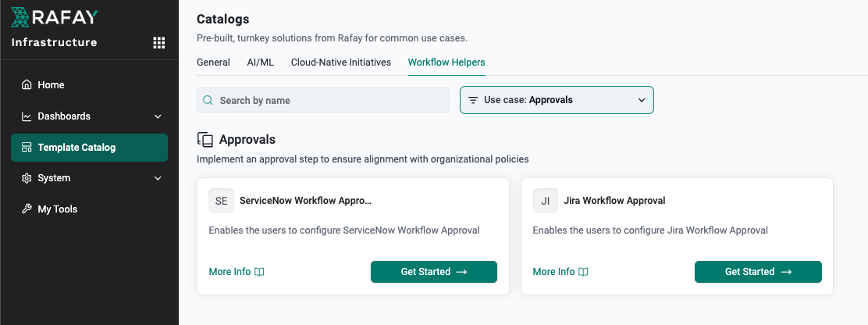
Task: Click the My Tools wrench icon
Action: pos(27,209)
